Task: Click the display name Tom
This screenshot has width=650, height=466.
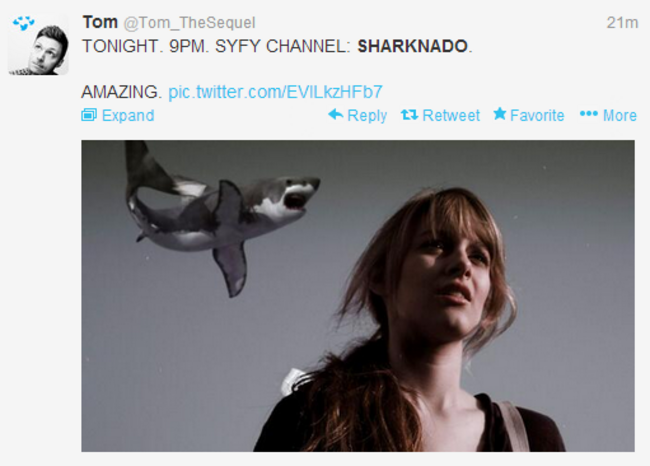Action: point(100,22)
